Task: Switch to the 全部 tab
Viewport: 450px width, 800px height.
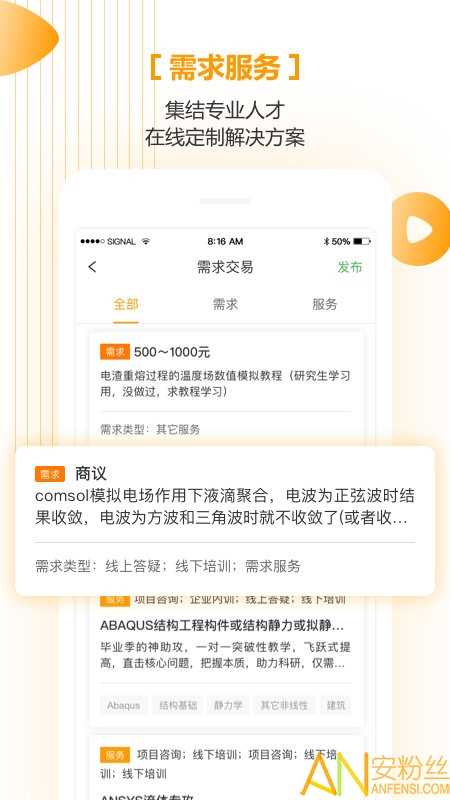Action: (x=126, y=305)
